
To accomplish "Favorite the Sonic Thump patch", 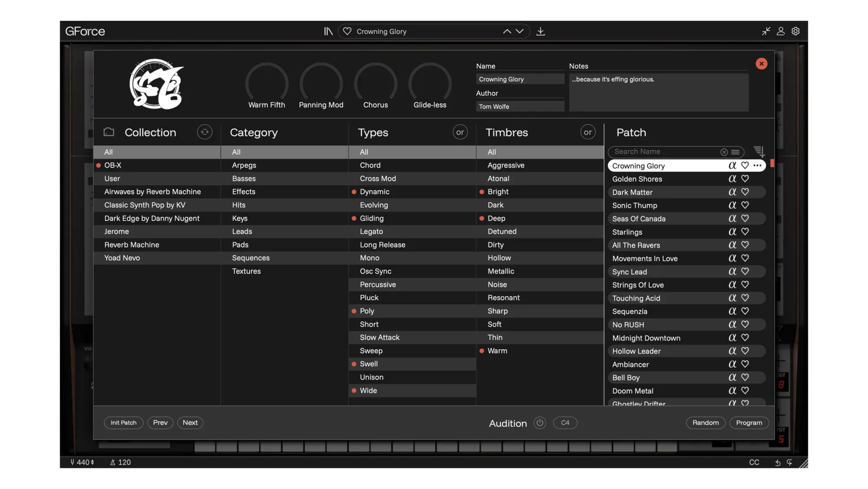I will point(745,205).
